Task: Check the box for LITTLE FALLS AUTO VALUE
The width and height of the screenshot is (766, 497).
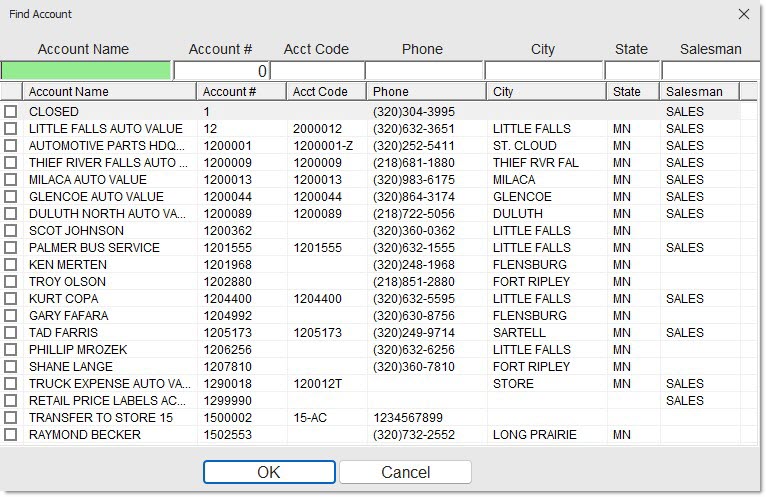Action: click(x=11, y=129)
